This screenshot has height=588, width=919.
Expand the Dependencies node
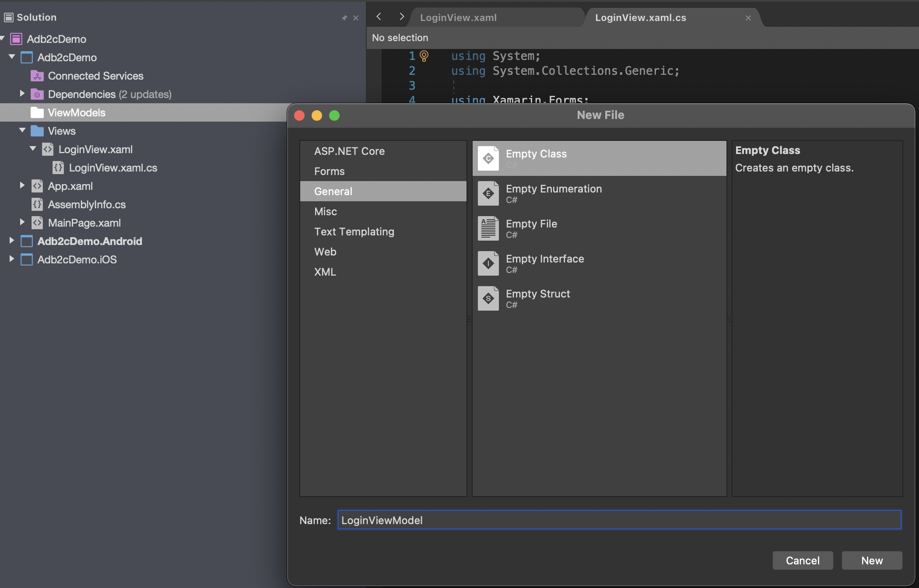click(x=22, y=94)
